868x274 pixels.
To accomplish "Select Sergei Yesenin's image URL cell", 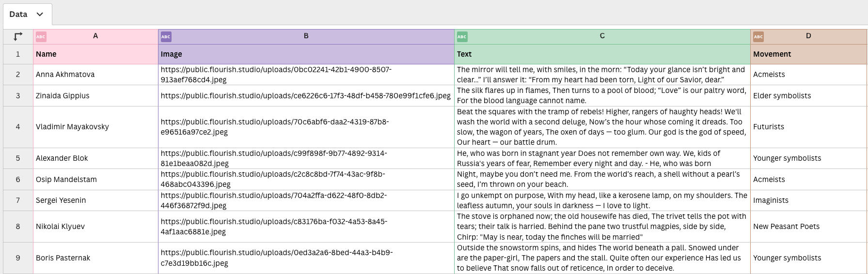I will [x=306, y=200].
